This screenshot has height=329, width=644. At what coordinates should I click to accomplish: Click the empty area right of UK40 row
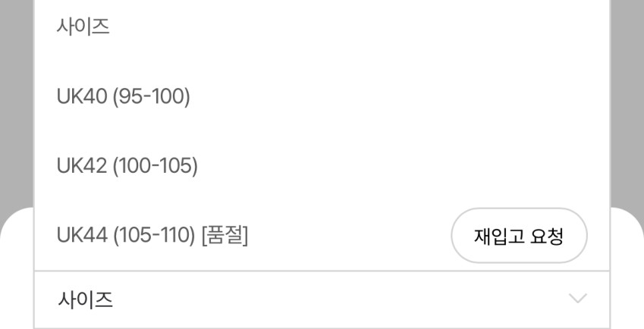(x=398, y=97)
